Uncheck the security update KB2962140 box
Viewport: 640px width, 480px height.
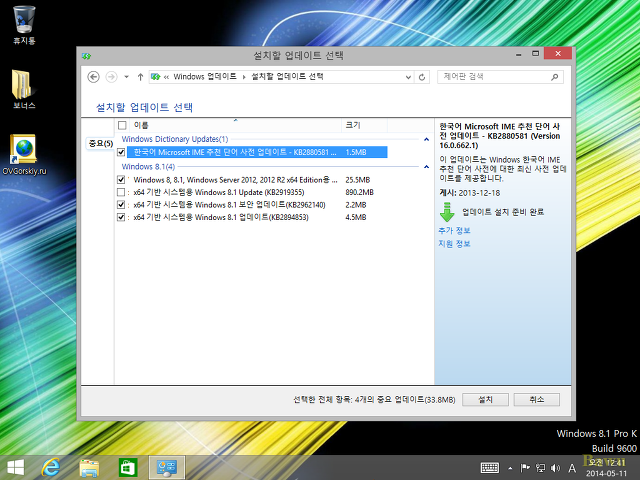click(x=121, y=205)
